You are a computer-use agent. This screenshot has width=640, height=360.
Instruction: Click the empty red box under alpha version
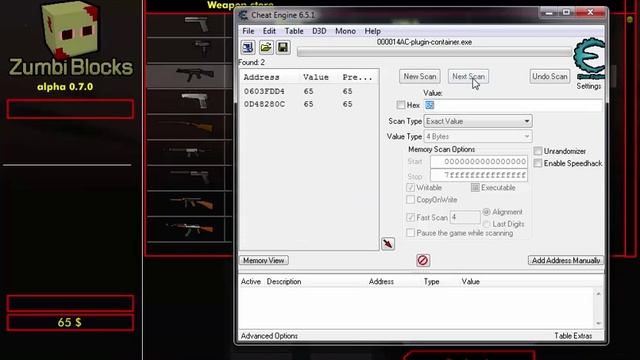pyautogui.click(x=70, y=109)
